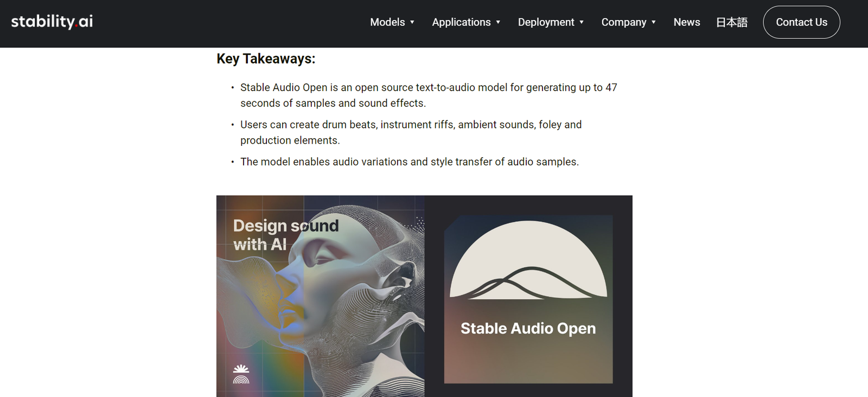Open the Deployment dropdown
This screenshot has height=397, width=868.
click(551, 22)
